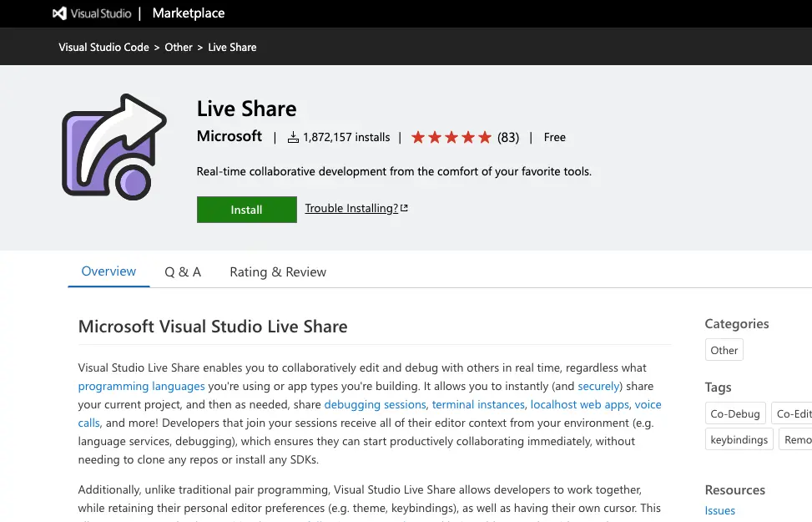Follow the securely link
Screen dimensions: 812x522
pos(598,386)
